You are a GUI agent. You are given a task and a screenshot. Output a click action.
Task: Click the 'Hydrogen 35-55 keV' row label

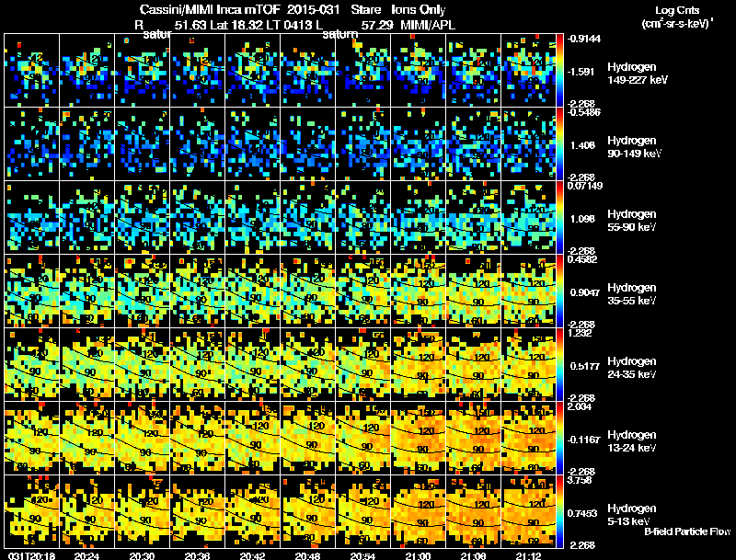coord(632,294)
